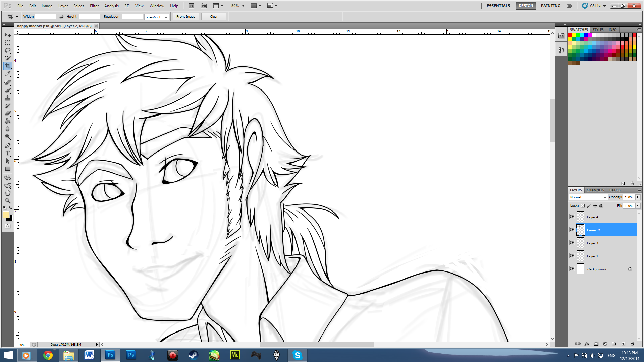Screen dimensions: 644x362
Task: Open the CS Live dropdown
Action: click(594, 6)
